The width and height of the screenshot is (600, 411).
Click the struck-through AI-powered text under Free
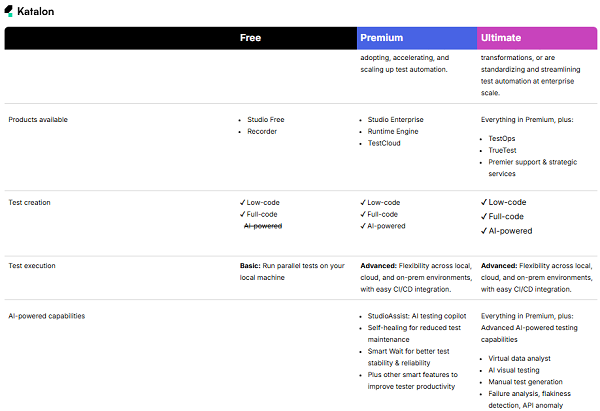point(263,226)
